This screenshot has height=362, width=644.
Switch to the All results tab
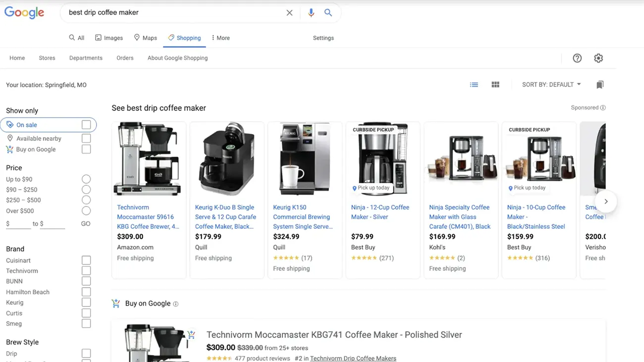[x=77, y=38]
